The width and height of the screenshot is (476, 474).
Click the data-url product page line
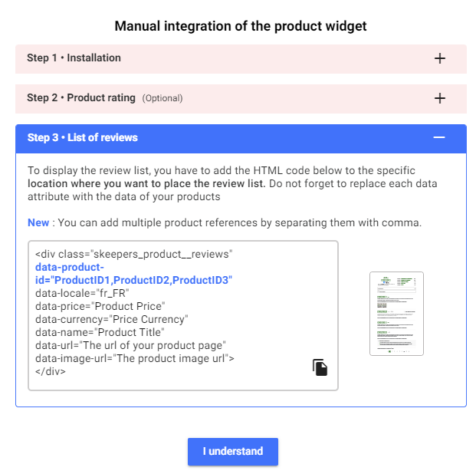(130, 345)
